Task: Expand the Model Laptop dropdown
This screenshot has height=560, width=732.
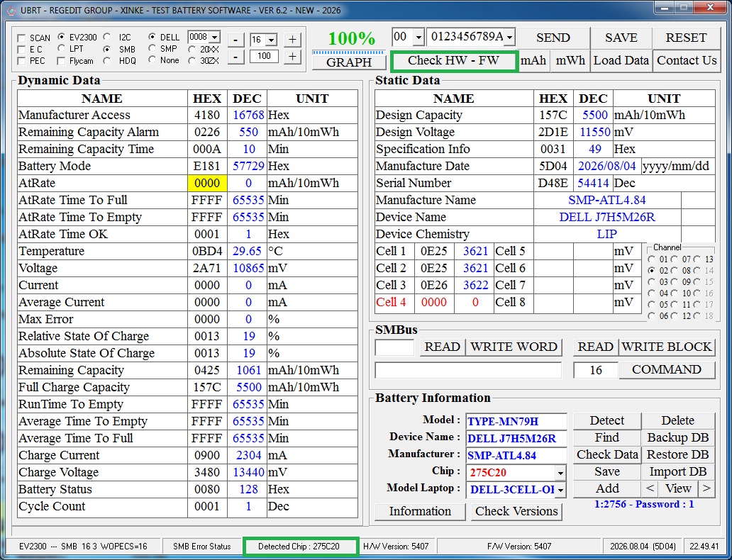Action: (x=560, y=490)
